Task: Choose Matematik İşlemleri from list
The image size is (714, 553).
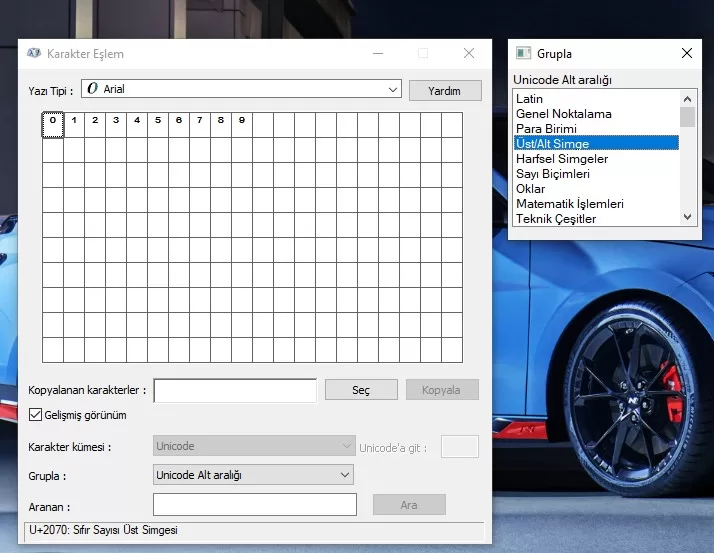Action: (x=569, y=204)
